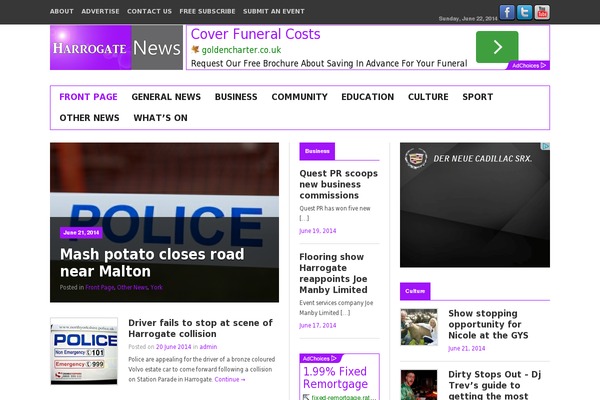Click the Harrogate News logo
The height and width of the screenshot is (400, 600).
116,47
